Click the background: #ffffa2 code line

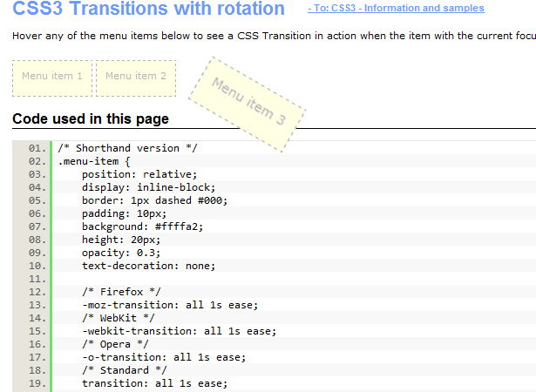click(142, 226)
